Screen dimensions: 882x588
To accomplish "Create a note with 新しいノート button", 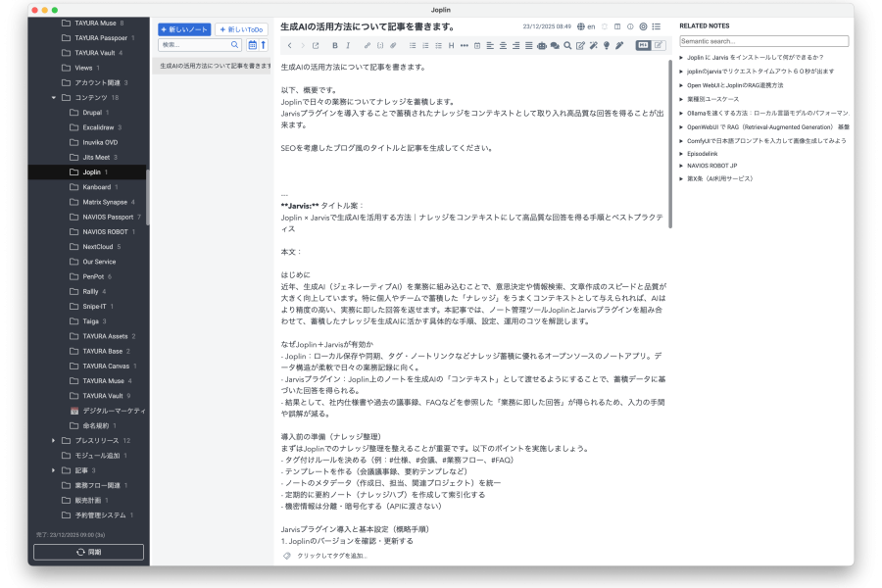I will [184, 29].
